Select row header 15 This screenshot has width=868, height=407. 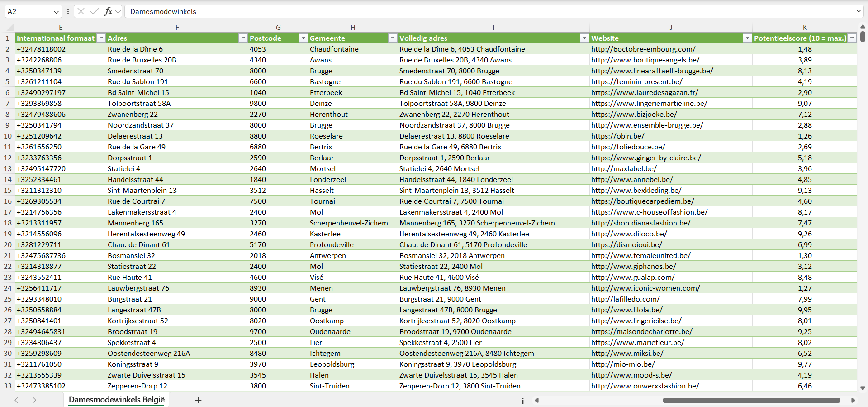(x=8, y=190)
